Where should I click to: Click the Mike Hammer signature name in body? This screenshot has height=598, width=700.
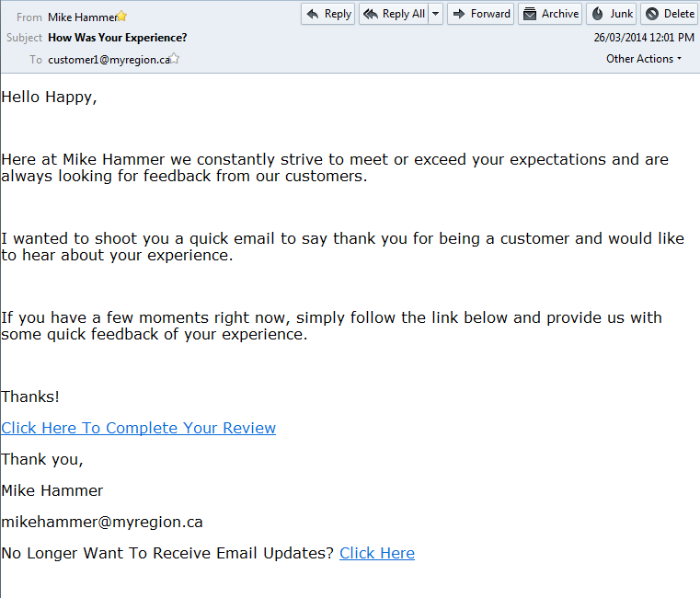click(x=52, y=490)
